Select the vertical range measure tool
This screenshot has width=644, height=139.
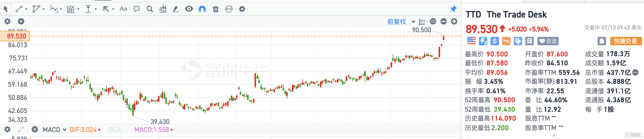pos(88,9)
